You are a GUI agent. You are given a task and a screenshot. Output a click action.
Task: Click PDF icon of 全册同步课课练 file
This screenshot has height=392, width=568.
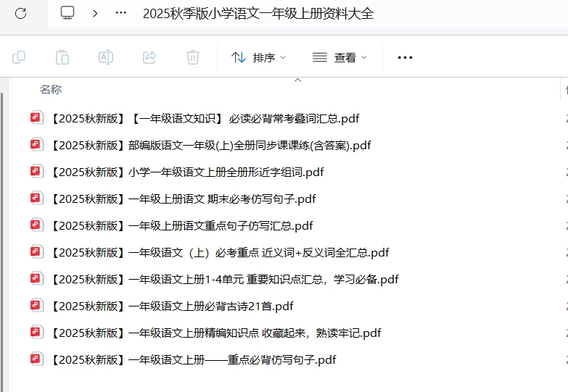[x=36, y=144]
